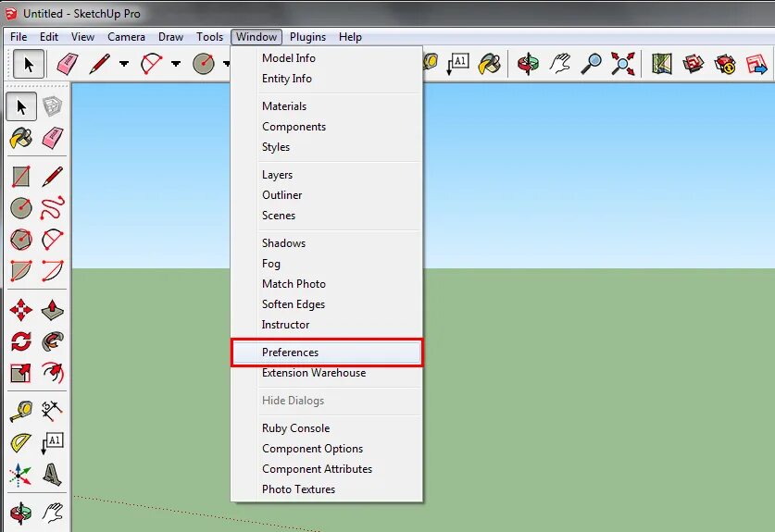Activate the Dimension tool

pos(53,411)
